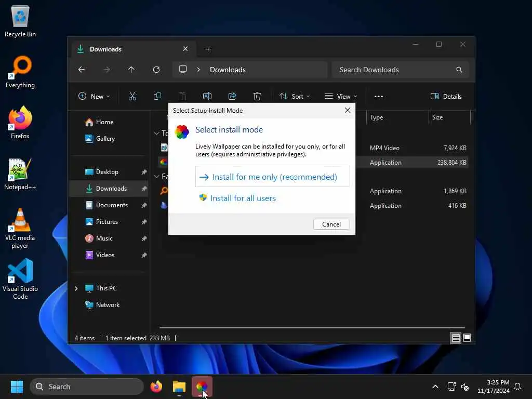Unpin Desktop via its pin icon
Screen dimensions: 532x399
pos(144,172)
